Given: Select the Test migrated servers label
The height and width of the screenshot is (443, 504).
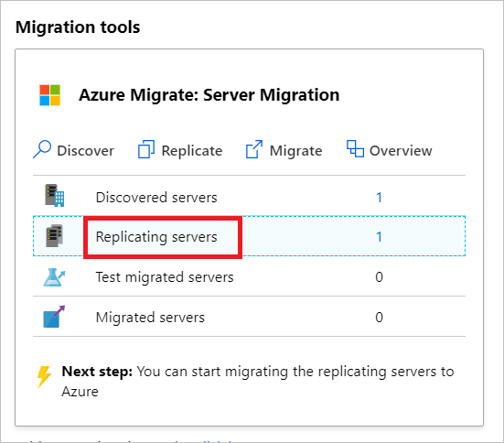Looking at the screenshot, I should [x=165, y=277].
